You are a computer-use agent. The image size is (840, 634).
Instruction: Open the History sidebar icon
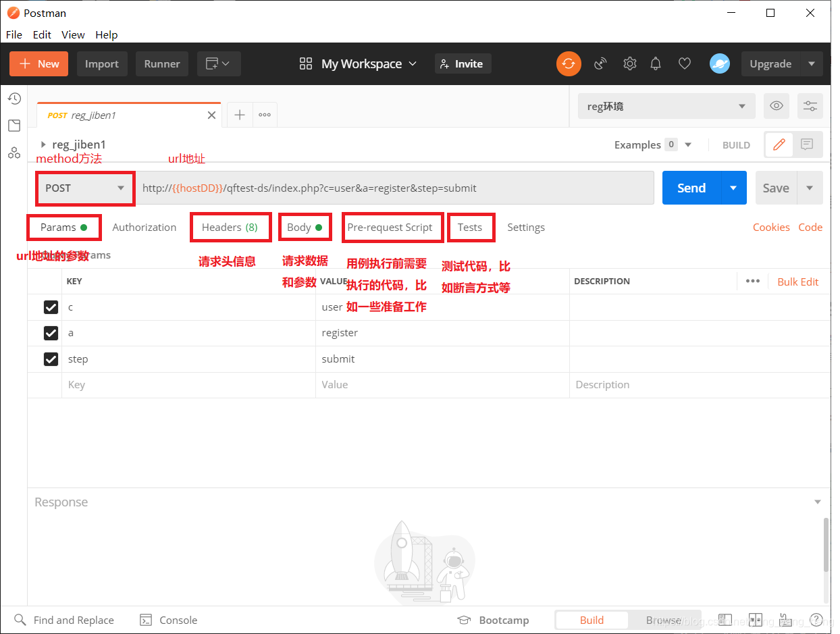click(14, 99)
